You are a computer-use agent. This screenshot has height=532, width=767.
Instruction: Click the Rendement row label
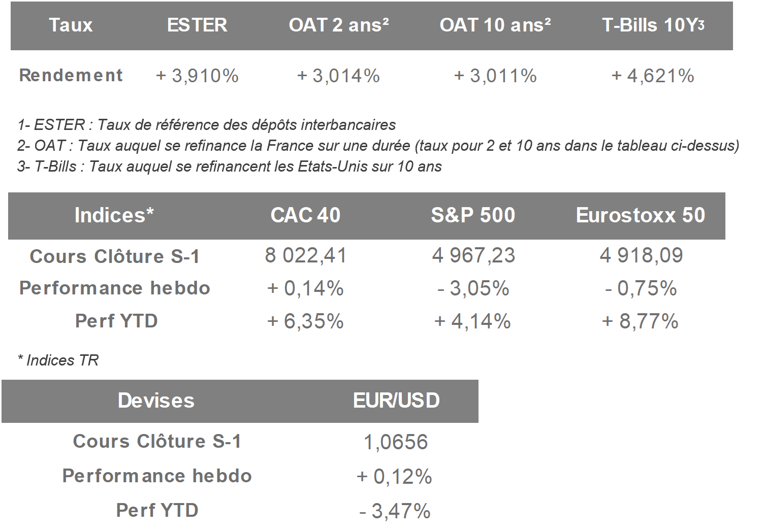click(x=71, y=75)
